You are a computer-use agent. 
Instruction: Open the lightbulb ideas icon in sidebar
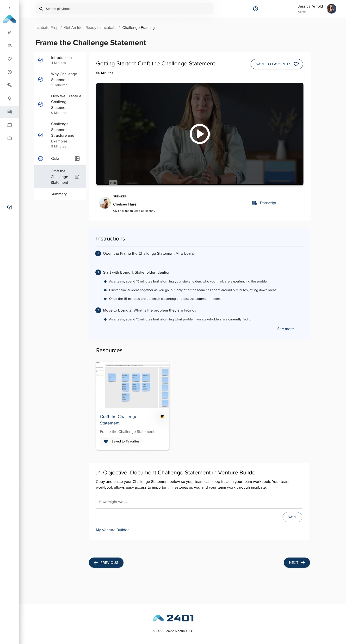[10, 98]
